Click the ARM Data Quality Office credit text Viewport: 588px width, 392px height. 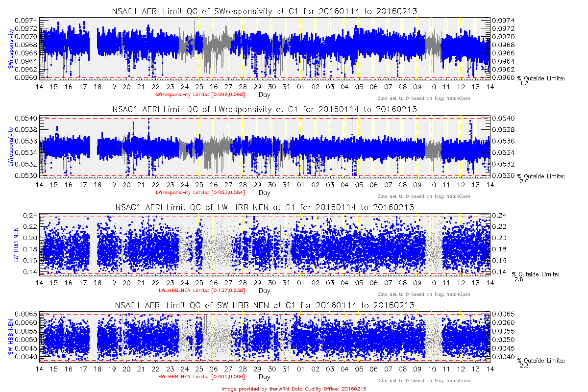point(294,389)
